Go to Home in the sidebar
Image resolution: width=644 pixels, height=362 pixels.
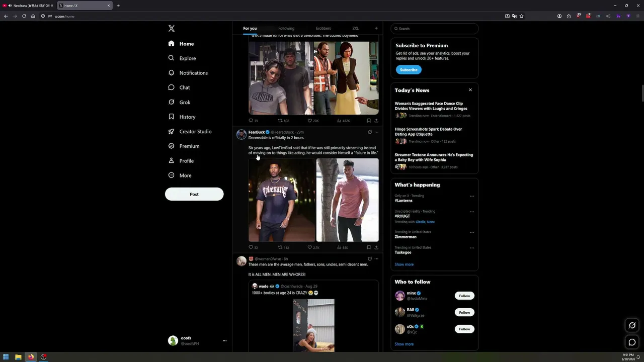coord(181,44)
